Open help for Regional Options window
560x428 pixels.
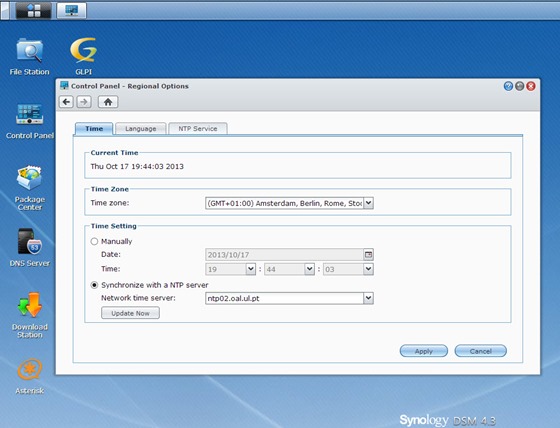coord(508,86)
